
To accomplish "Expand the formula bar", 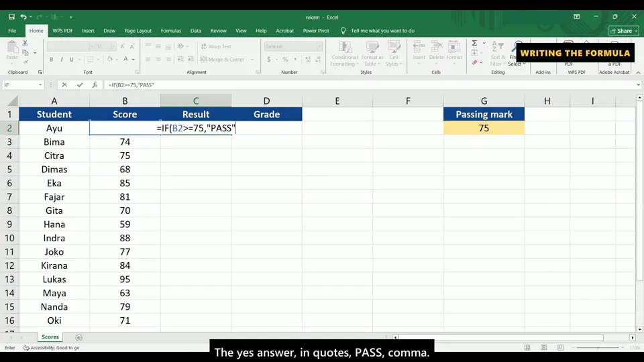I will coord(638,84).
